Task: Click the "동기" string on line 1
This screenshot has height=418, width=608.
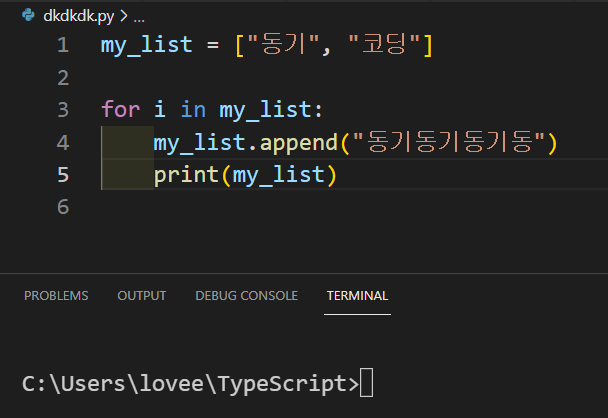Action: 283,44
